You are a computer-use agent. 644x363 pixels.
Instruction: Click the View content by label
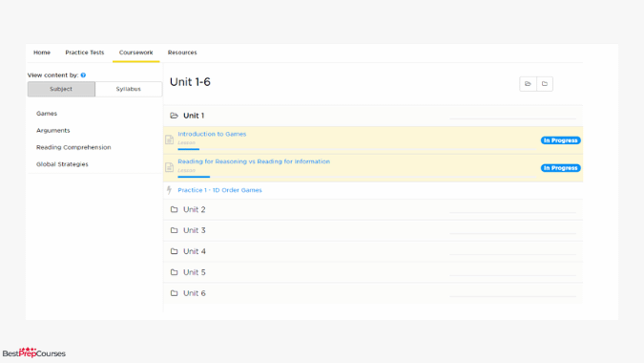coord(53,75)
